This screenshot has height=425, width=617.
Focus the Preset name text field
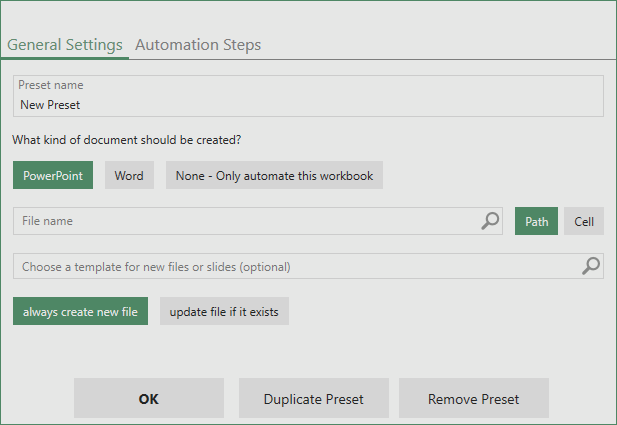308,96
